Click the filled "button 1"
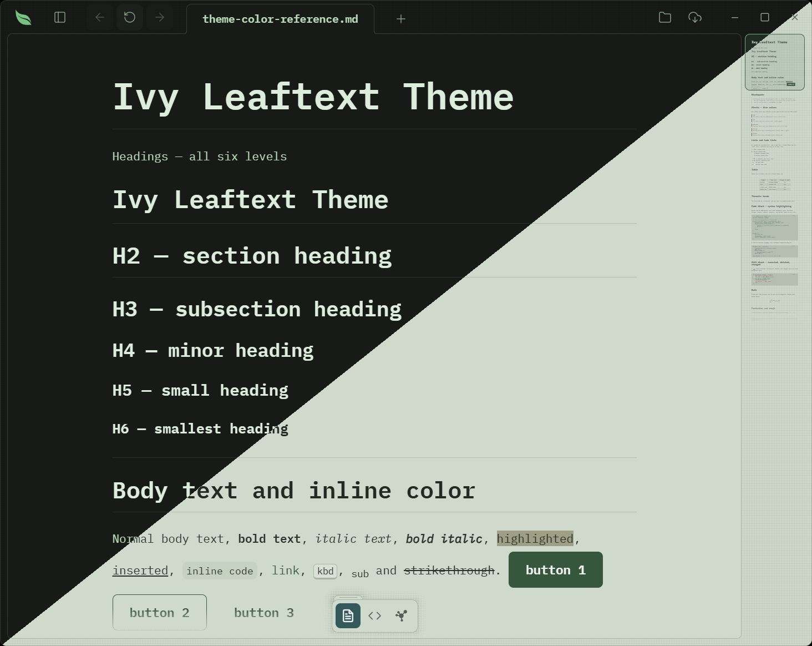The width and height of the screenshot is (812, 646). point(556,570)
